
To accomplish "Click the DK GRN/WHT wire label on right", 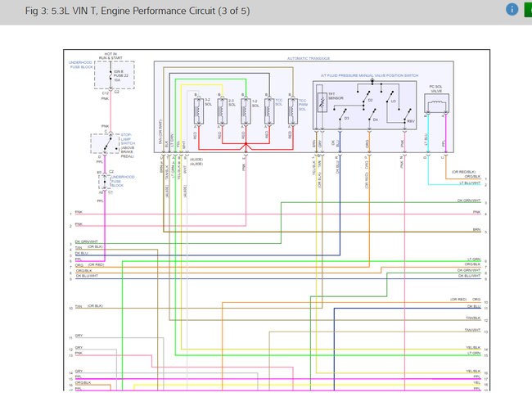I will 468,200.
